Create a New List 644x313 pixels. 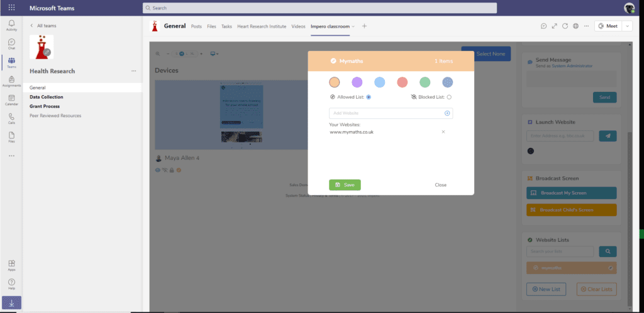click(546, 289)
